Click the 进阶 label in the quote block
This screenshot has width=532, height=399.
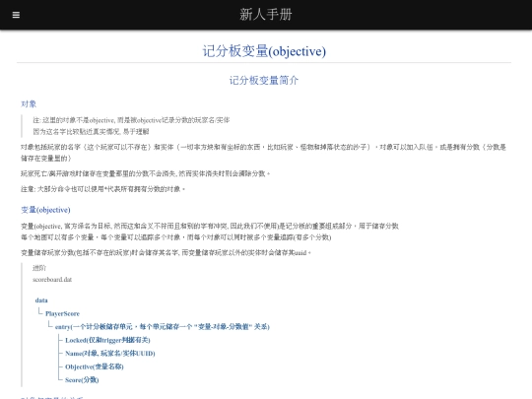coord(39,268)
